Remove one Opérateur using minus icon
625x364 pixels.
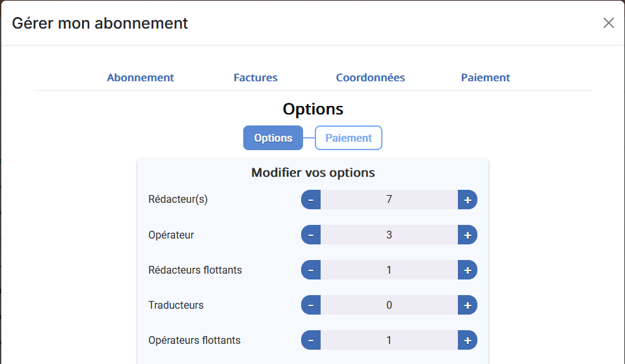pyautogui.click(x=311, y=235)
